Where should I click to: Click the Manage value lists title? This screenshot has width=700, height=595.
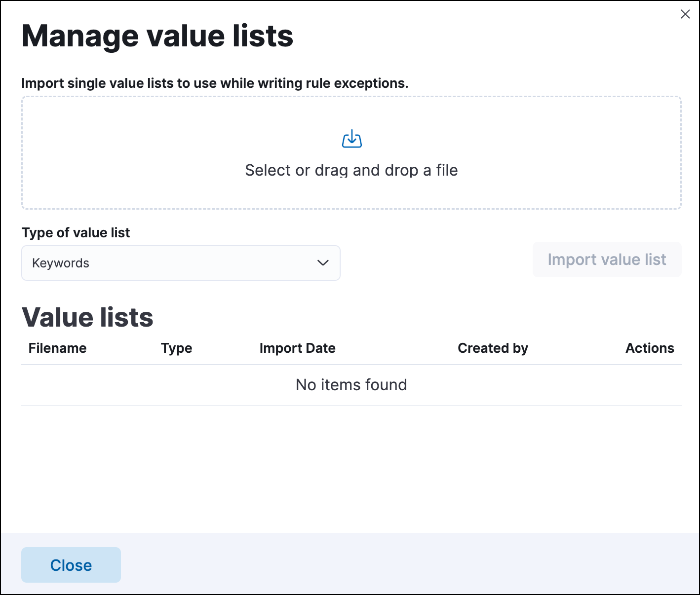(x=157, y=35)
